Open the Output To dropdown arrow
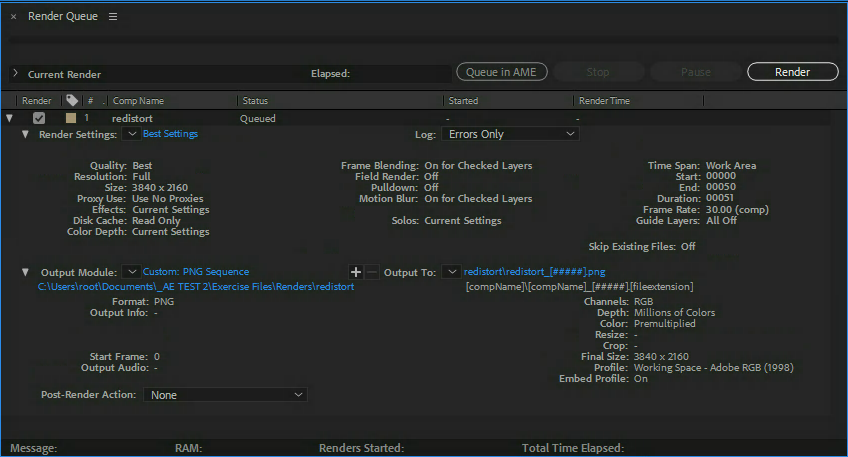848x457 pixels. [x=452, y=272]
